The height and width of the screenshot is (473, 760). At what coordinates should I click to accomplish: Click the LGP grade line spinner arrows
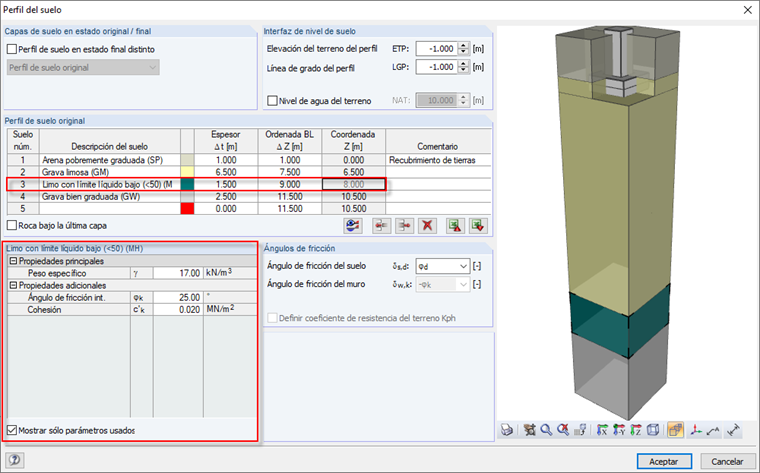pos(464,67)
